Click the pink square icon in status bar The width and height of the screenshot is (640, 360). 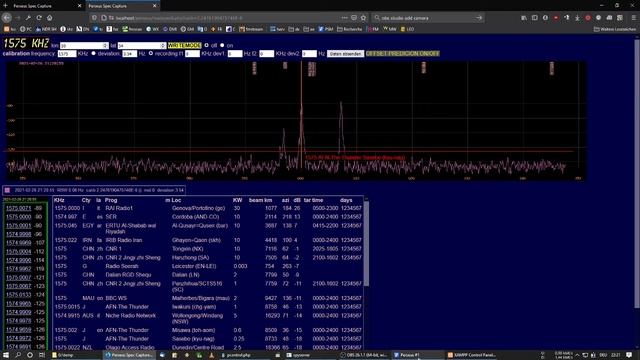pyautogui.click(x=7, y=190)
